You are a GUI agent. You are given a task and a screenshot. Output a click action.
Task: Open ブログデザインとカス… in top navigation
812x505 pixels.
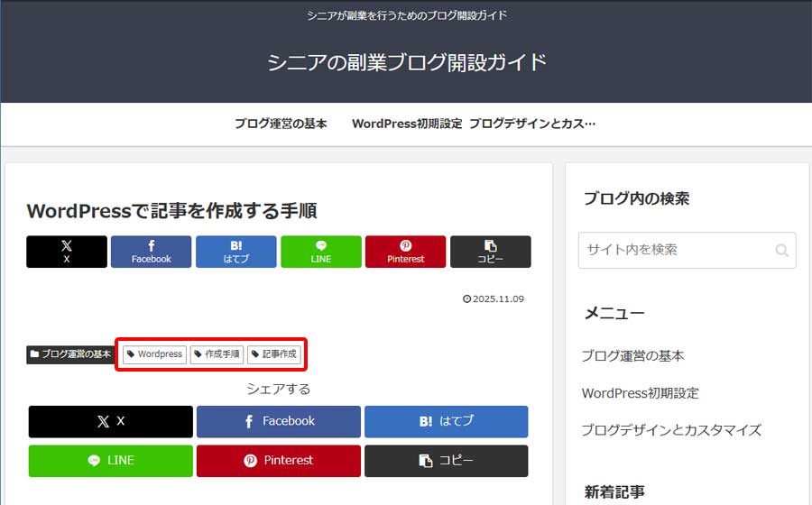pos(532,124)
